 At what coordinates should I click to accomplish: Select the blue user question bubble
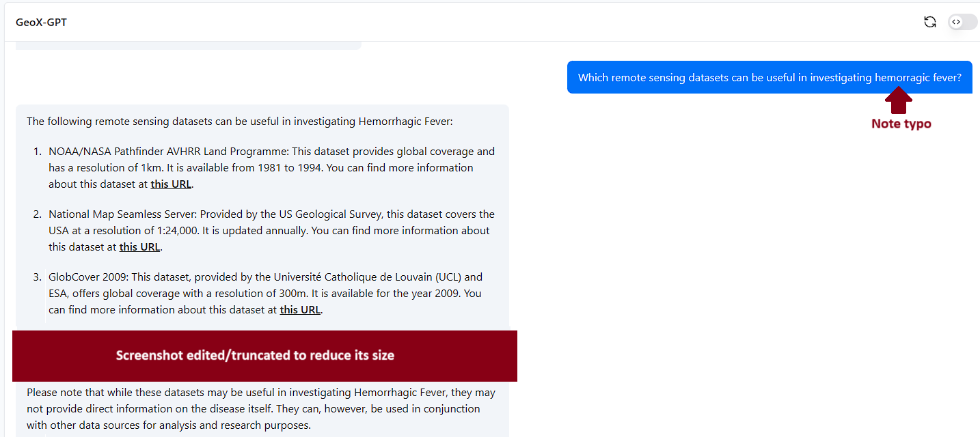point(770,77)
